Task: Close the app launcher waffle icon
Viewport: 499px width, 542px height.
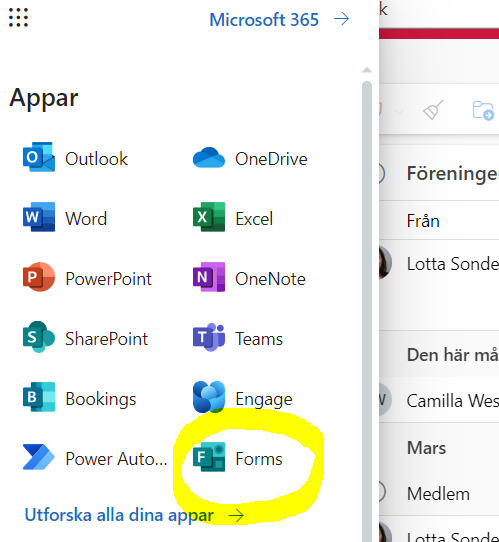Action: click(18, 18)
